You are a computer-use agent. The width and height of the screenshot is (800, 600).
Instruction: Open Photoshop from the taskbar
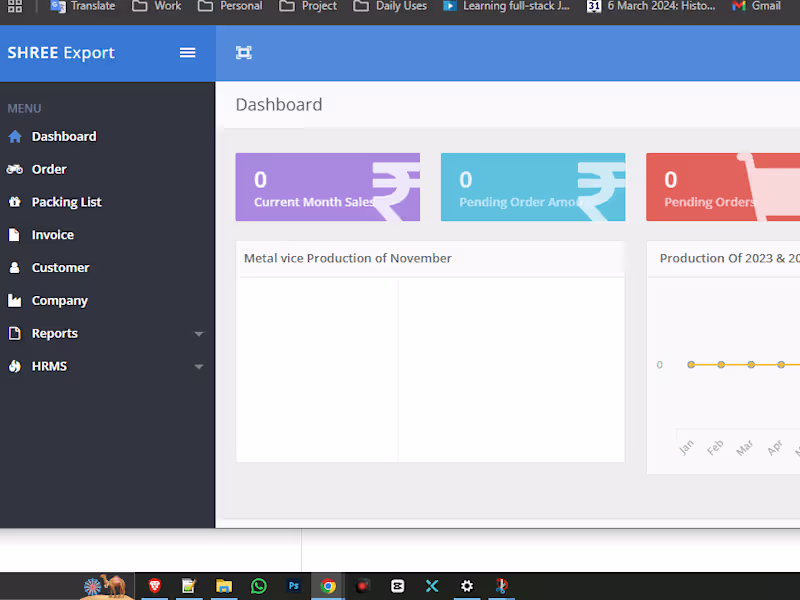(293, 586)
